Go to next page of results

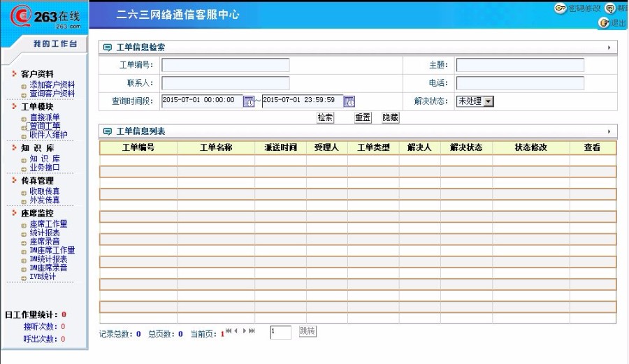coord(245,330)
